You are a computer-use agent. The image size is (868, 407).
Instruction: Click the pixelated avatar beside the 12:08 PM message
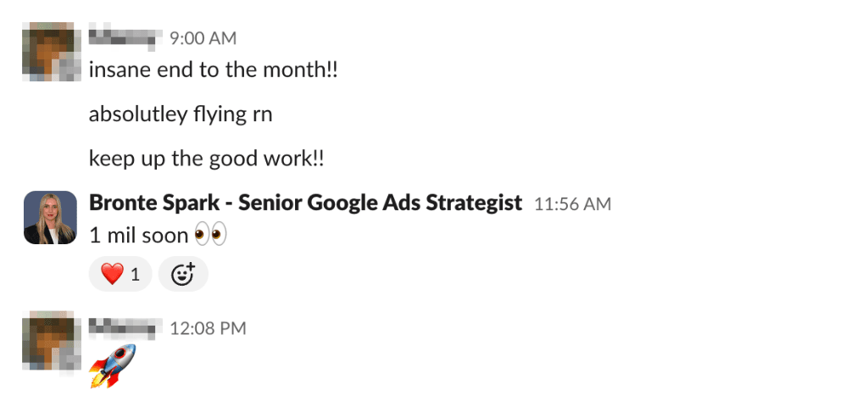click(x=51, y=341)
